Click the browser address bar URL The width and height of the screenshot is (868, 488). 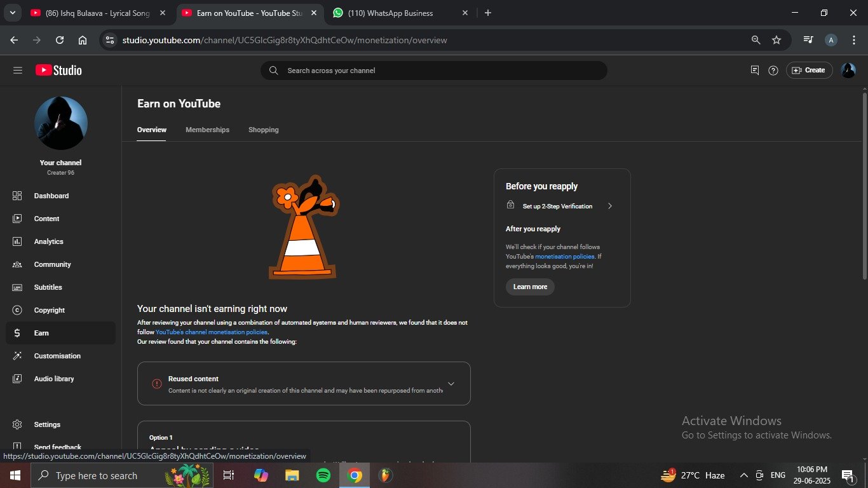285,40
